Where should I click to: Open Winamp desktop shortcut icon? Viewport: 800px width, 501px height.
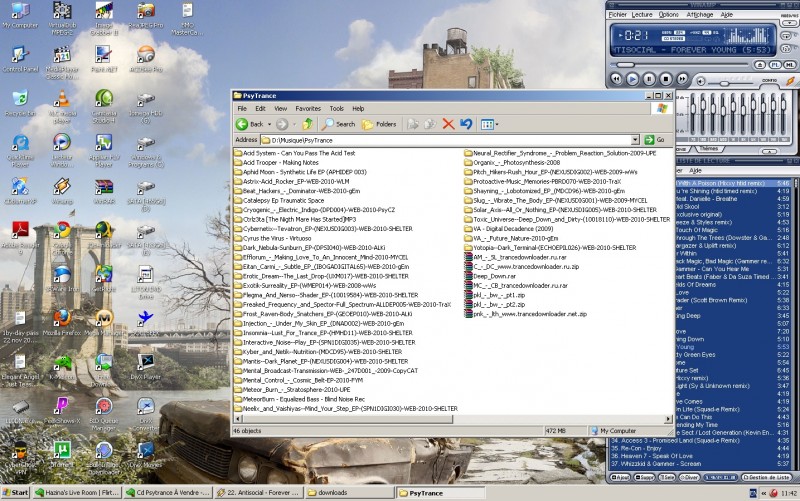pos(62,191)
